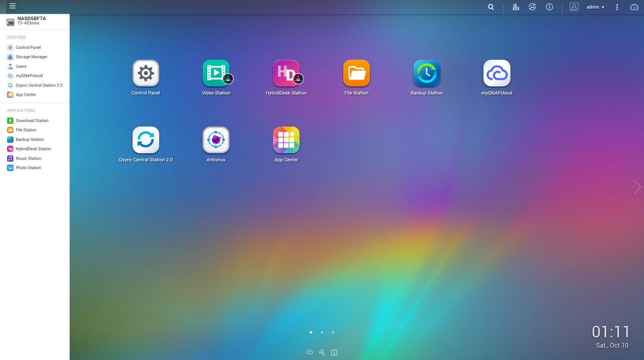Expand the admin account dropdown

pos(596,7)
